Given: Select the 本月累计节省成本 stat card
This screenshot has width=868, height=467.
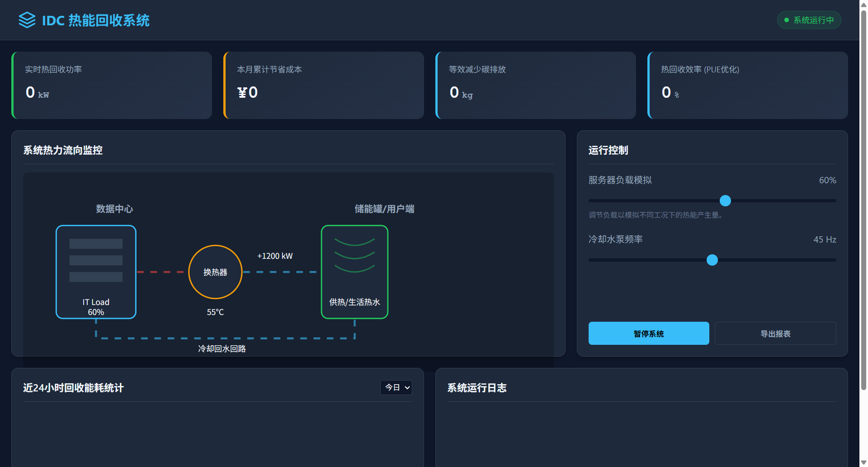Looking at the screenshot, I should 324,85.
